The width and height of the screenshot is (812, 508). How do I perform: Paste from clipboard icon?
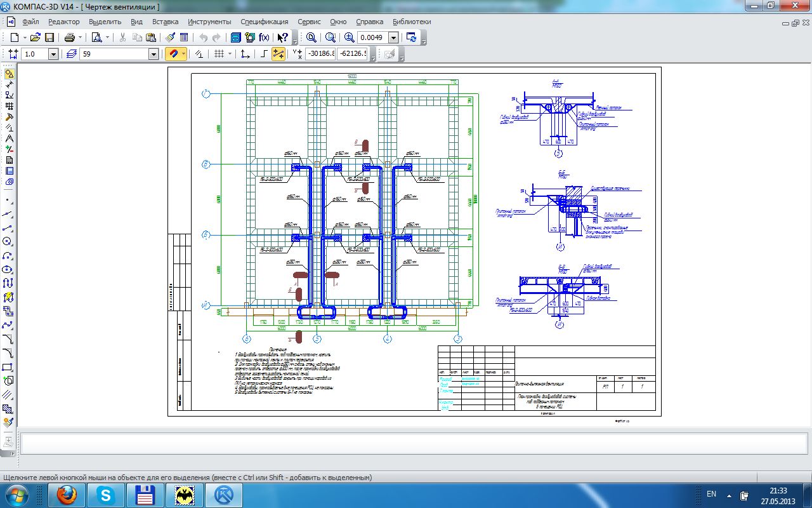(150, 37)
